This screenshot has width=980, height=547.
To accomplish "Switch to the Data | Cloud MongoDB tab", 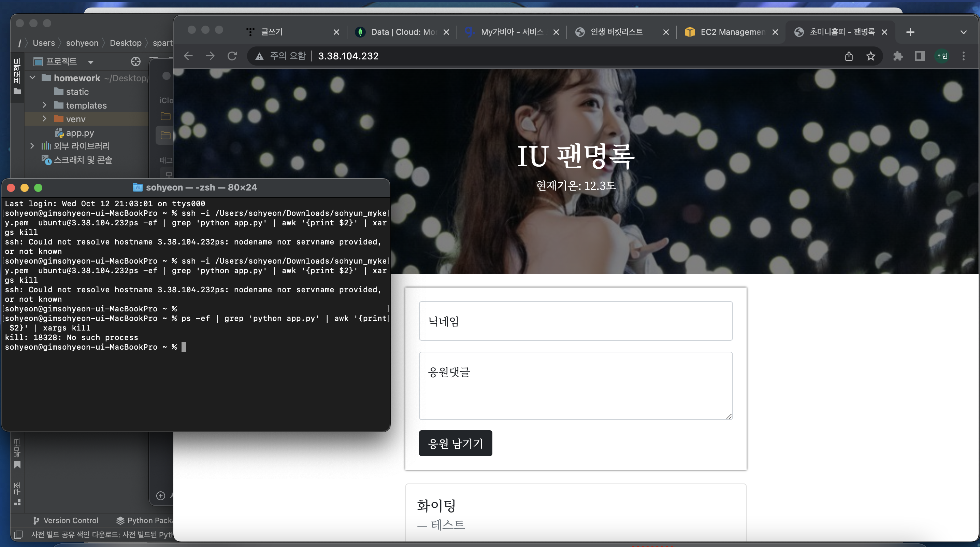I will coord(402,32).
